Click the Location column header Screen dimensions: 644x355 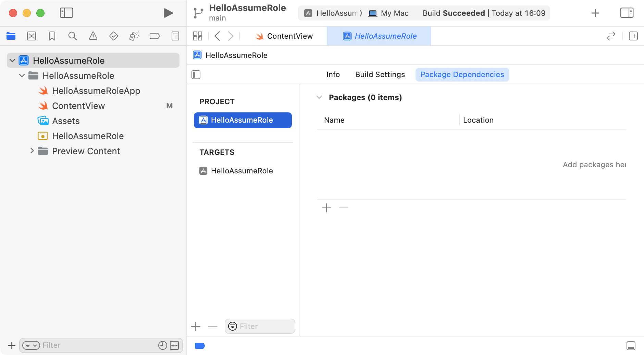pyautogui.click(x=478, y=120)
